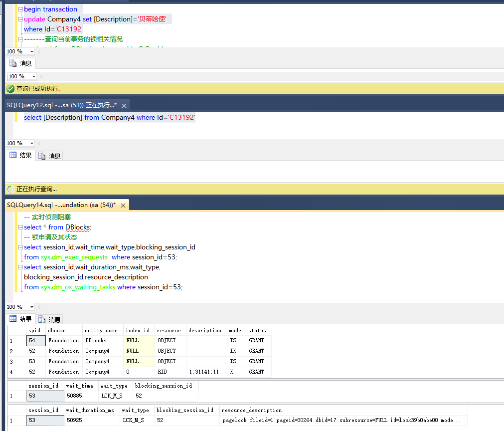Collapse the 'update Company4' code block
504x431 pixels.
(x=20, y=19)
